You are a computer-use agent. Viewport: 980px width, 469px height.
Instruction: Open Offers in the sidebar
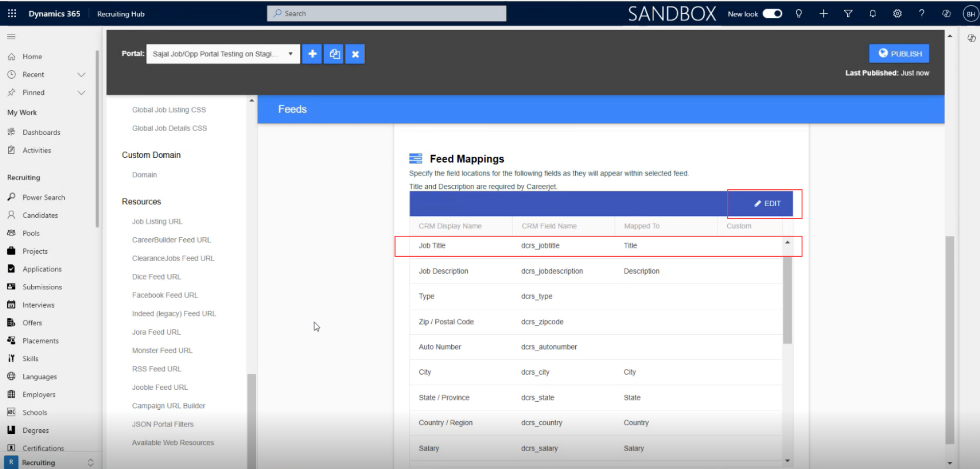tap(32, 323)
